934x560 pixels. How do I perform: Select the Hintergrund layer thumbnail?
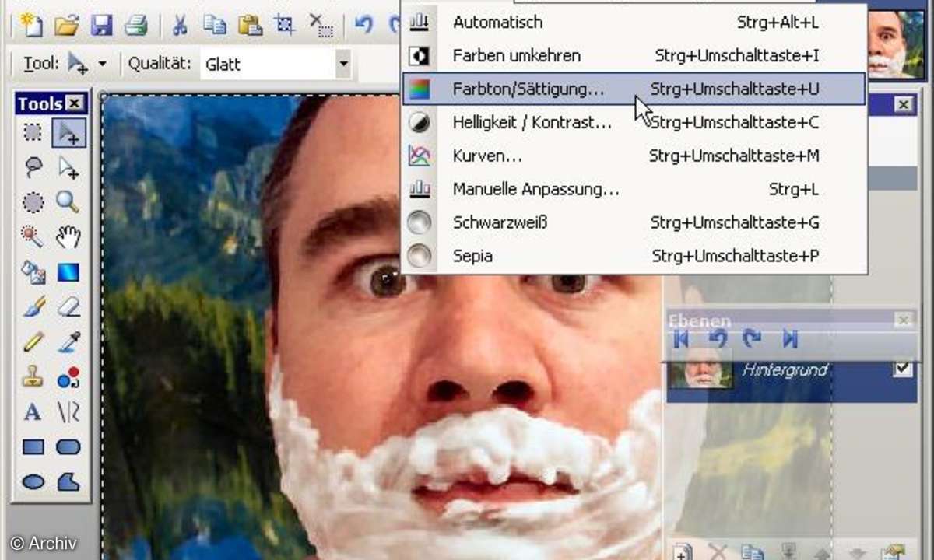(700, 369)
